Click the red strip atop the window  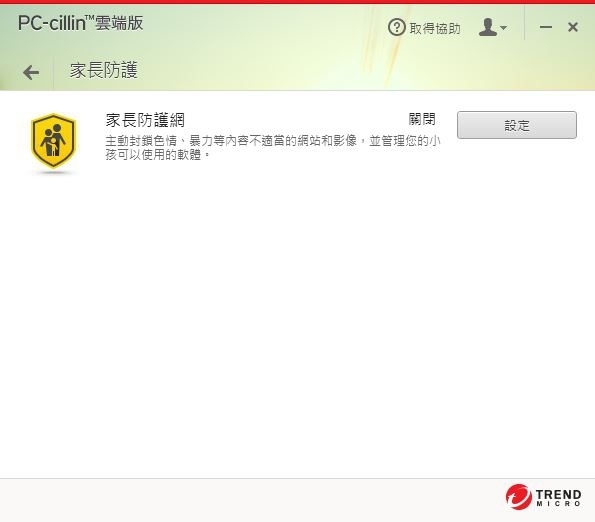(298, 2)
